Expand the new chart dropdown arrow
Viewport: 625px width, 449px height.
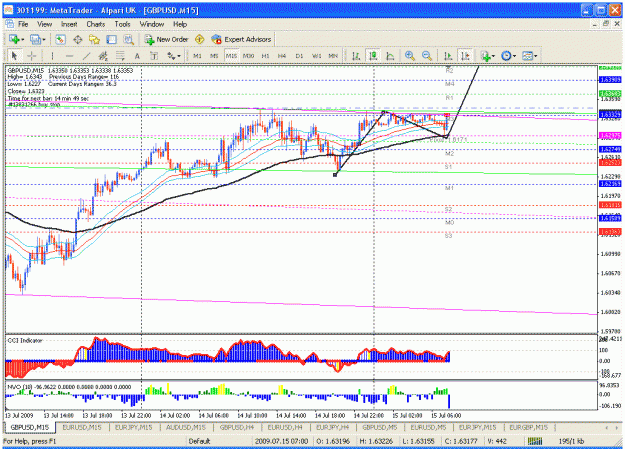point(23,40)
